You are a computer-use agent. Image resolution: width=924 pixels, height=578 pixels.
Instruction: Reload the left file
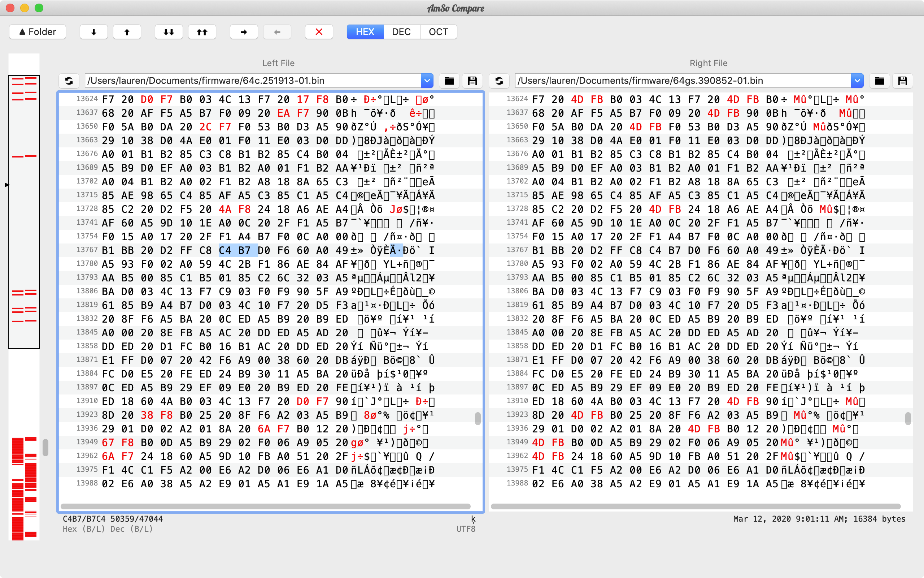pyautogui.click(x=69, y=81)
